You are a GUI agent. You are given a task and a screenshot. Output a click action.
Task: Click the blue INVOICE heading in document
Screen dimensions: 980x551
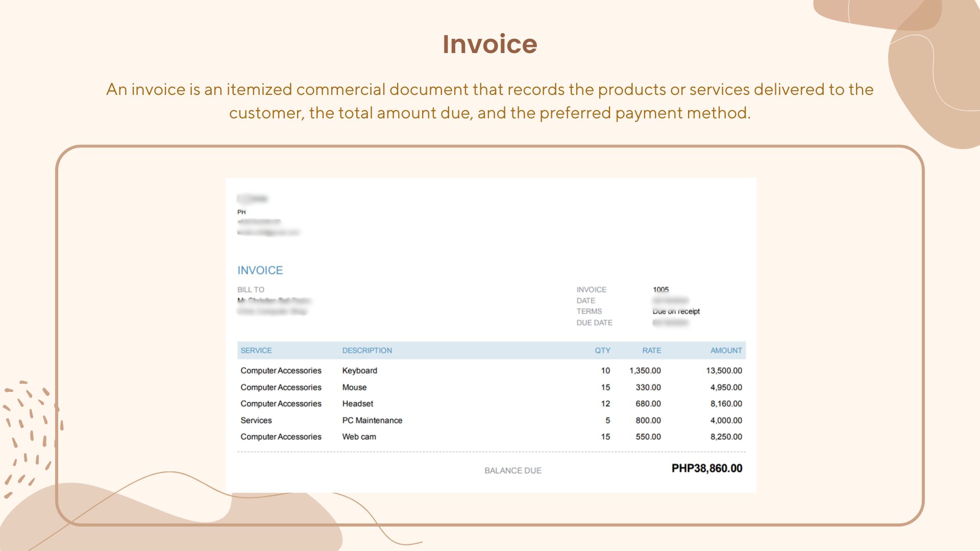pos(260,270)
